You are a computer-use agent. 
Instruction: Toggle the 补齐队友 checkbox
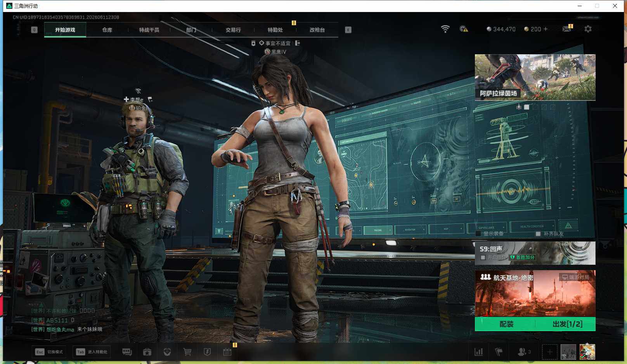click(538, 234)
